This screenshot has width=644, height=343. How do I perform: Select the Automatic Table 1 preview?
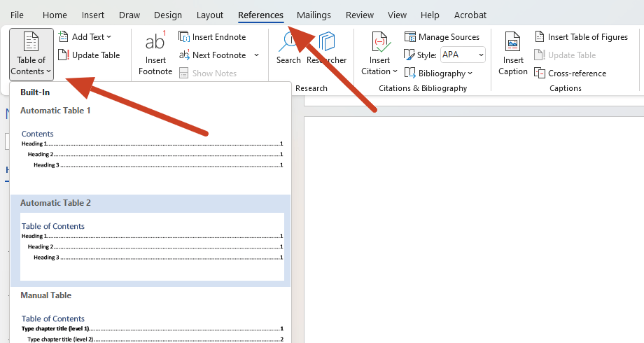click(150, 148)
